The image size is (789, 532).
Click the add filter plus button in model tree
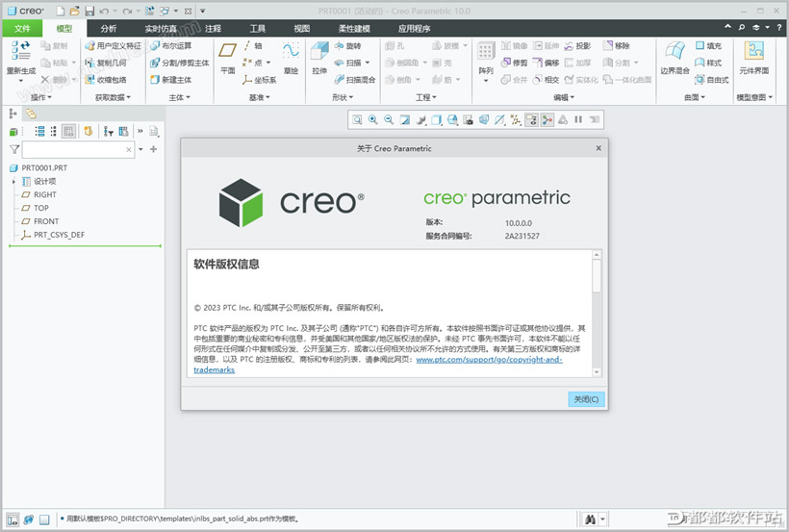coord(154,149)
